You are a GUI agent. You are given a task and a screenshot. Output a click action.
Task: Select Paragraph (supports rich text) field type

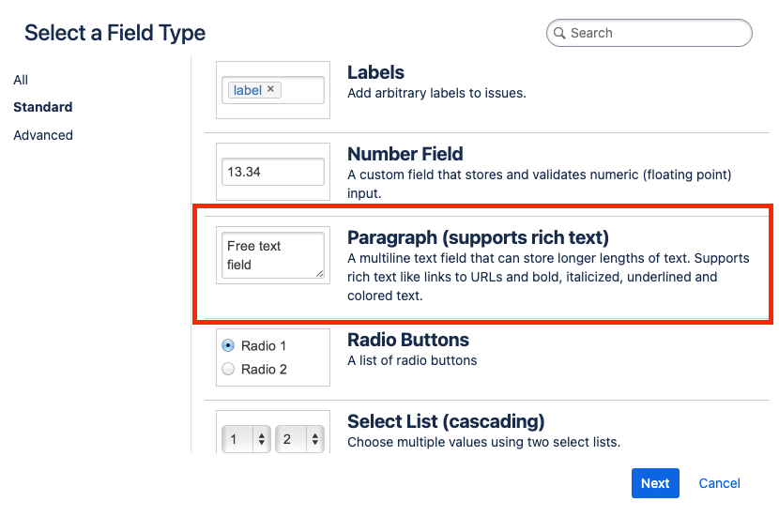pyautogui.click(x=478, y=237)
